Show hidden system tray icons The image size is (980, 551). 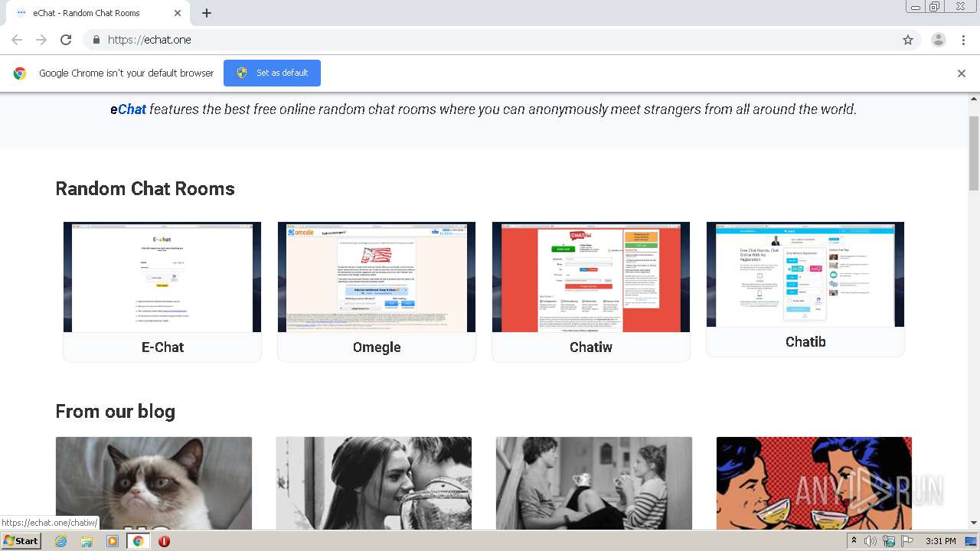[x=854, y=541]
